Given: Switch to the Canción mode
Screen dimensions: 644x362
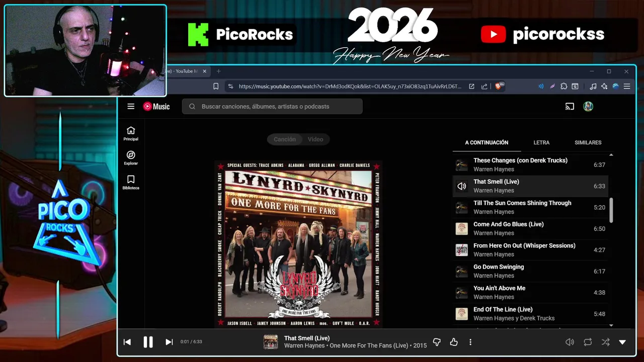Looking at the screenshot, I should coord(285,139).
